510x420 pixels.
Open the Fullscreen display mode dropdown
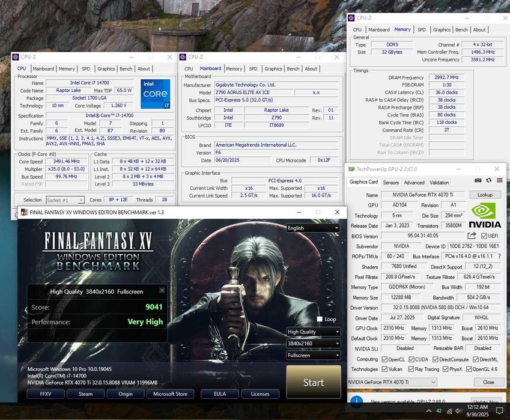click(x=313, y=355)
